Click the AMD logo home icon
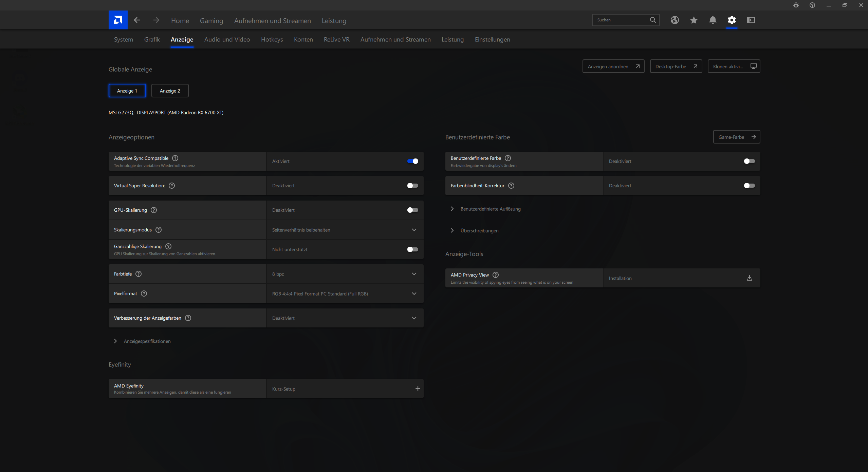868x472 pixels. click(x=118, y=20)
